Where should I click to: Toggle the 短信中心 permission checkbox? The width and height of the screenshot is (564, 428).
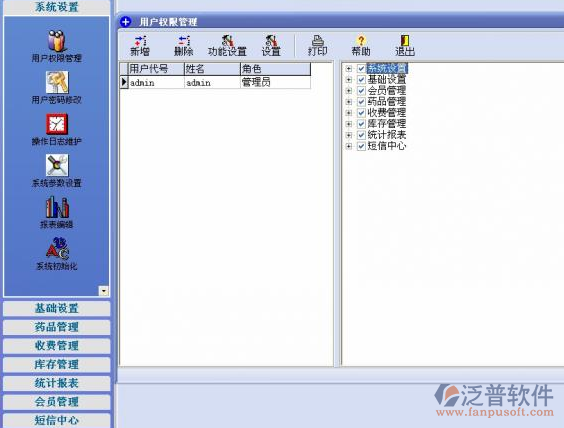(x=361, y=146)
